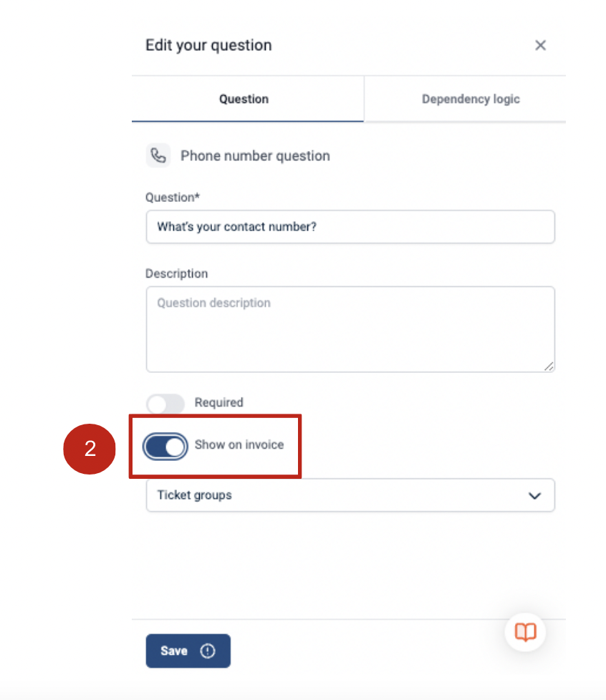
Task: Click the X to close the dialog
Action: [x=540, y=45]
